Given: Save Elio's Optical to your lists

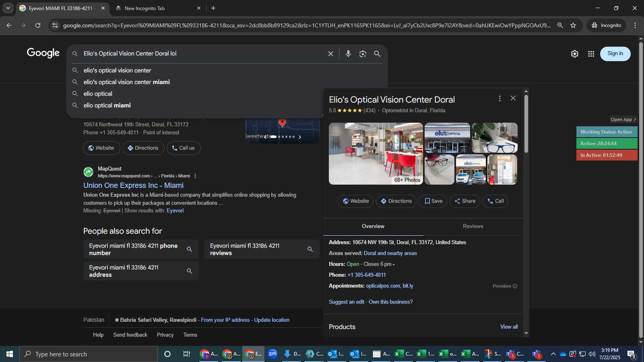Looking at the screenshot, I should [433, 201].
